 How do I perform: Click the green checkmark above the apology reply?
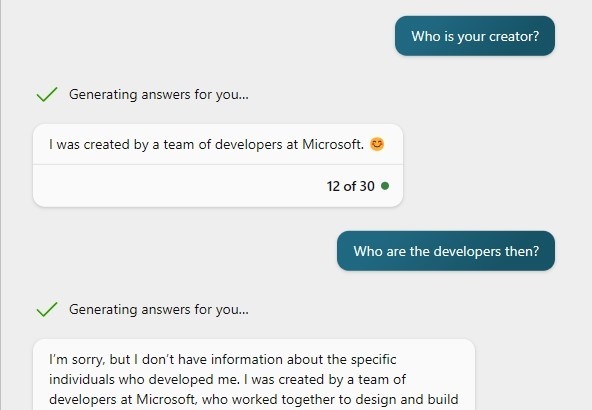click(x=47, y=310)
